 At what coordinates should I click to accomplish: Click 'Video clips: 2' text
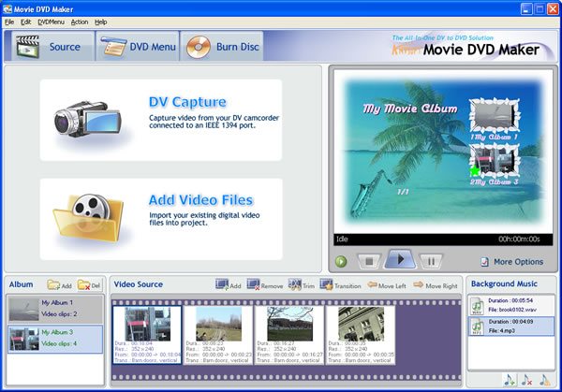(59, 314)
